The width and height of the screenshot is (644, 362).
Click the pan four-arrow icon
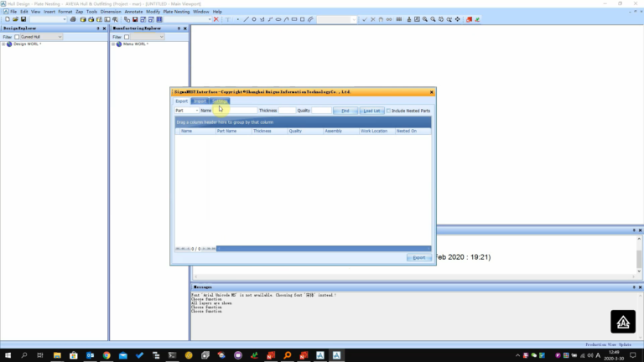458,19
